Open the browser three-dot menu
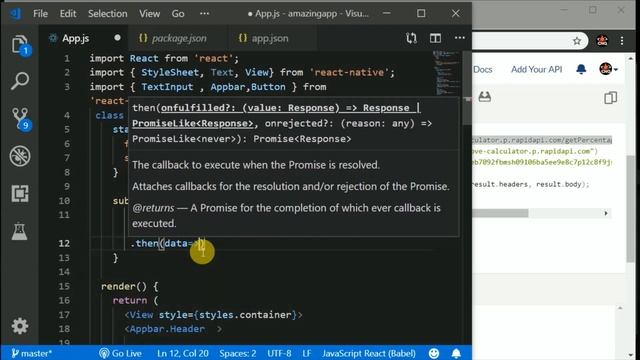The width and height of the screenshot is (640, 360). point(622,41)
